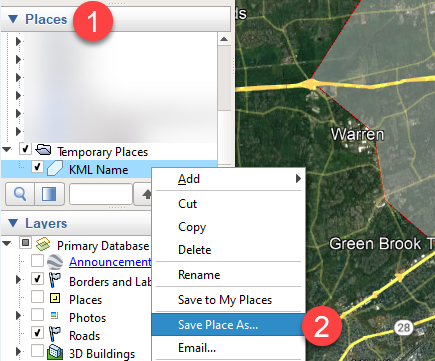The image size is (435, 361).
Task: Click the empty search field under Places
Action: tap(101, 194)
